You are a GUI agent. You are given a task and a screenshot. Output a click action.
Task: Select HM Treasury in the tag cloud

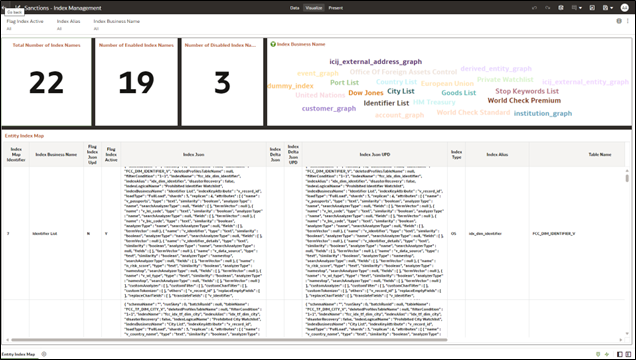point(434,102)
